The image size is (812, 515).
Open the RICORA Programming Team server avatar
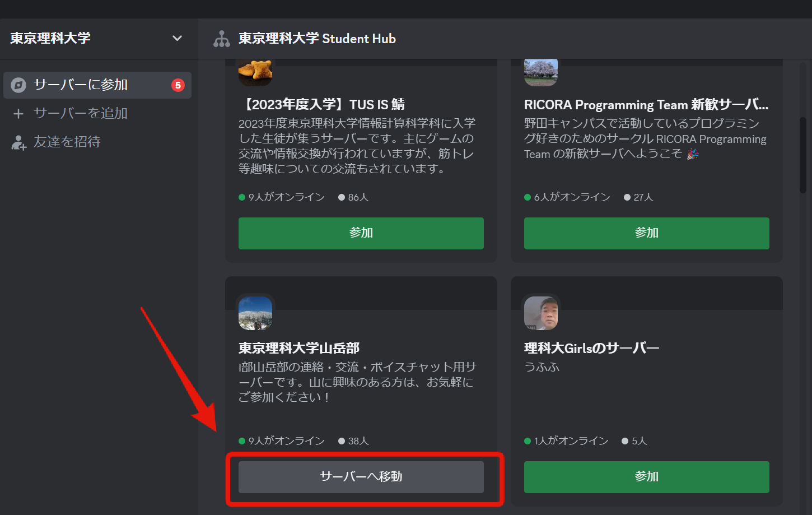(x=541, y=72)
